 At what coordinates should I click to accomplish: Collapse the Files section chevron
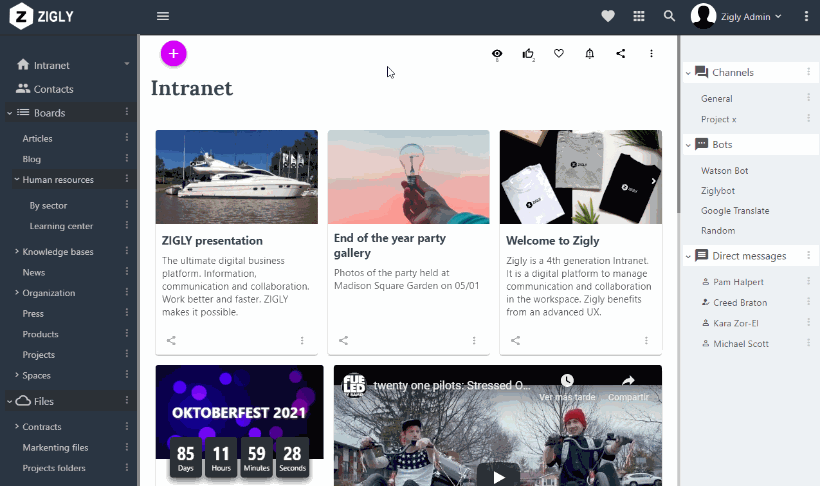pyautogui.click(x=9, y=402)
